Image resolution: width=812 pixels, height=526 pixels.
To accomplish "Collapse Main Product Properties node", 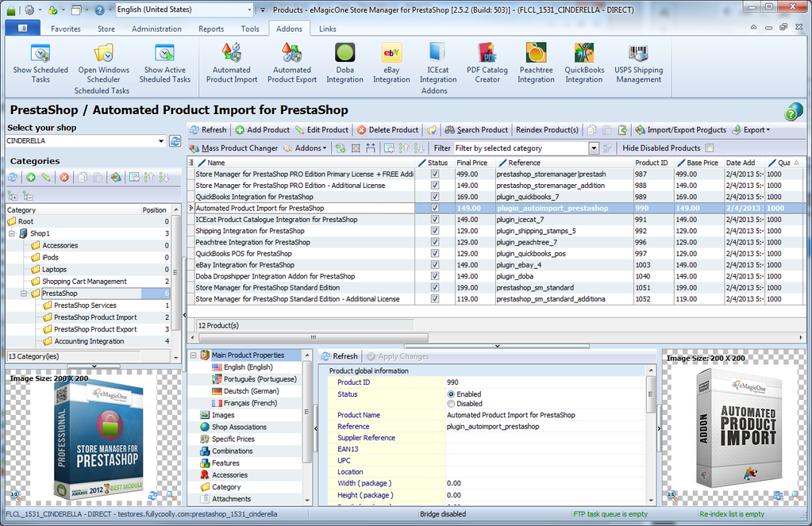I will pos(193,355).
